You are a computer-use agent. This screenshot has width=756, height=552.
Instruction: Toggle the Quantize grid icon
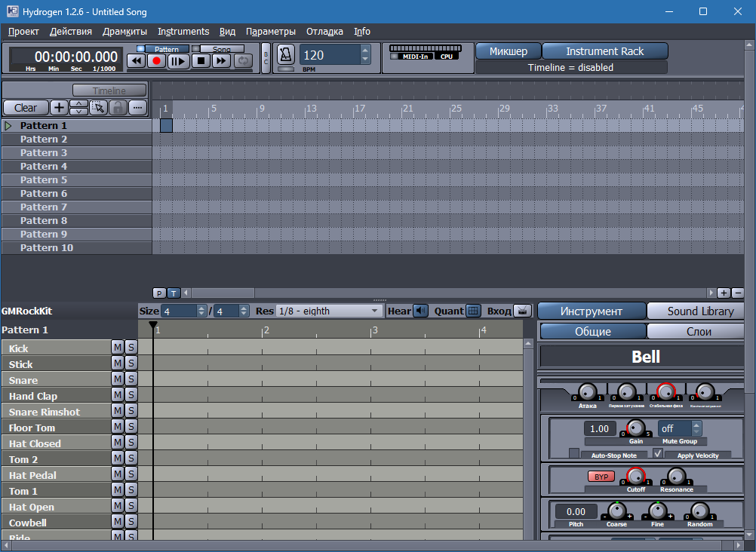tap(474, 311)
